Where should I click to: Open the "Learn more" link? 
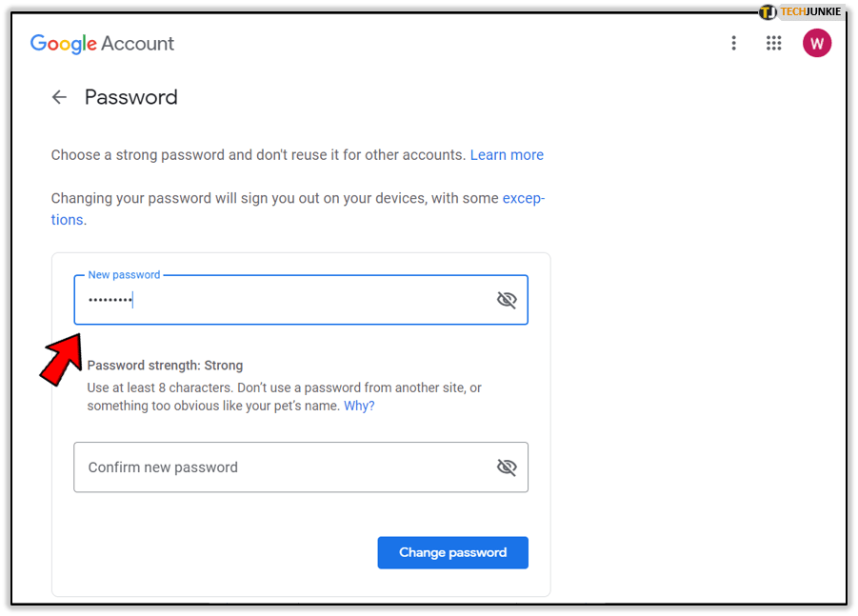pos(507,155)
